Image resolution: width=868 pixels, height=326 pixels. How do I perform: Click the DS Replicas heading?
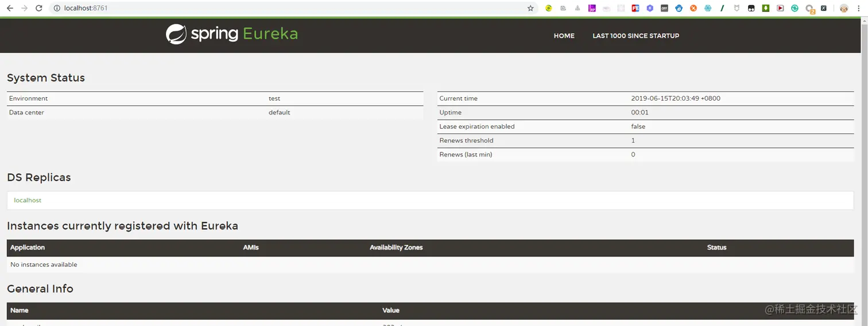click(x=39, y=177)
